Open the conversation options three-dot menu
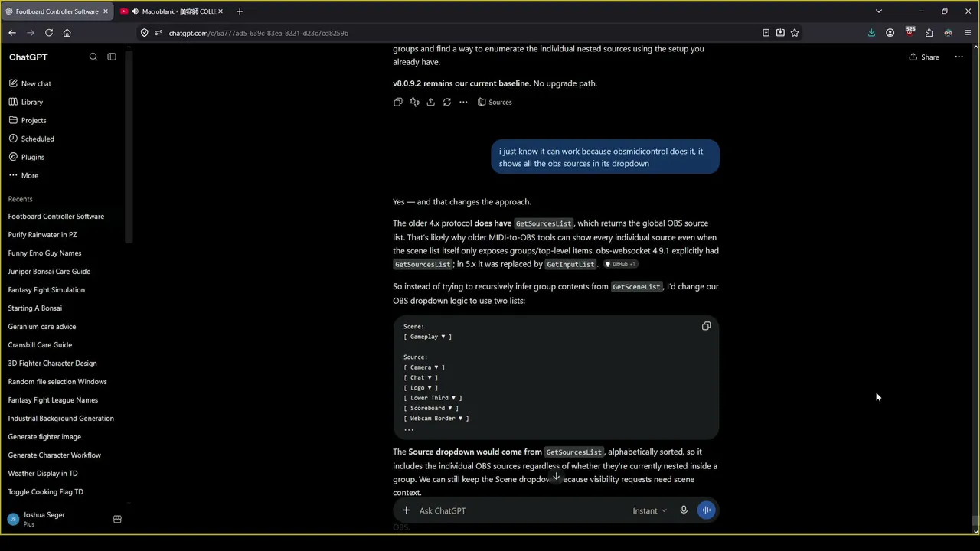Screen dimensions: 980x551 click(x=959, y=57)
